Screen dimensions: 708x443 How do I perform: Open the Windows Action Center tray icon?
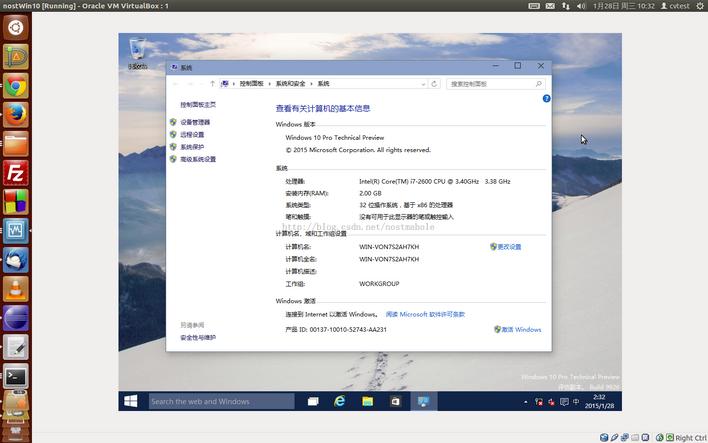pos(564,401)
